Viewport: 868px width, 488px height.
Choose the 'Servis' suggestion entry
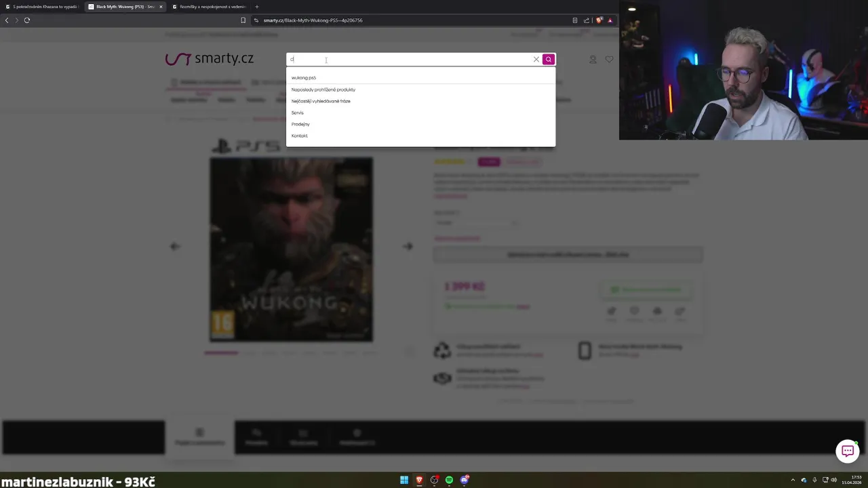[x=298, y=113]
